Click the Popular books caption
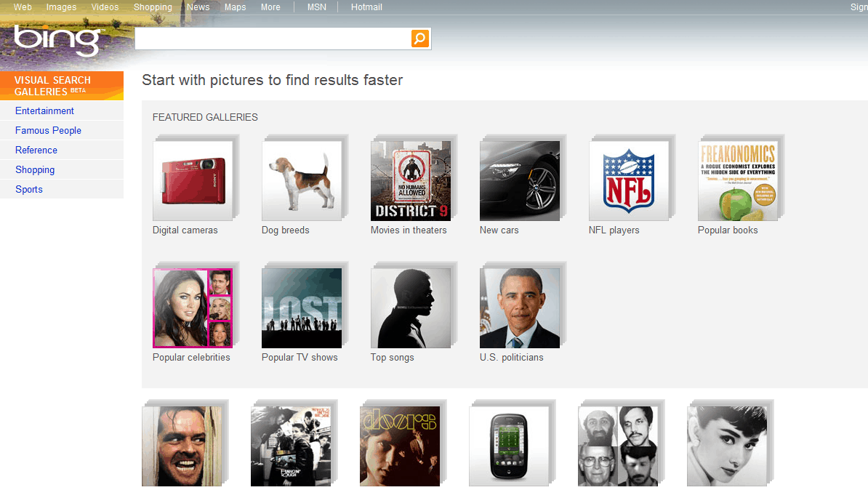Screen dimensions: 868x490 (x=728, y=230)
